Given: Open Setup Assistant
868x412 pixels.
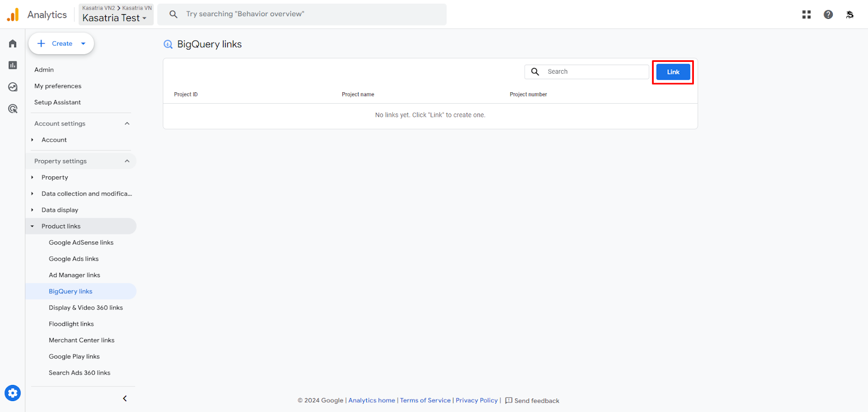Looking at the screenshot, I should [58, 103].
